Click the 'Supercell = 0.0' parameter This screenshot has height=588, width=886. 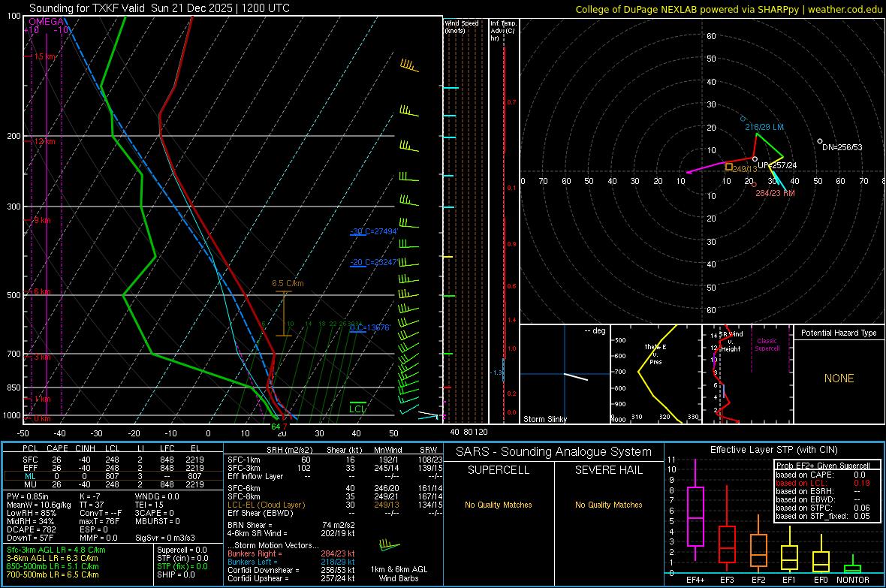pos(182,550)
